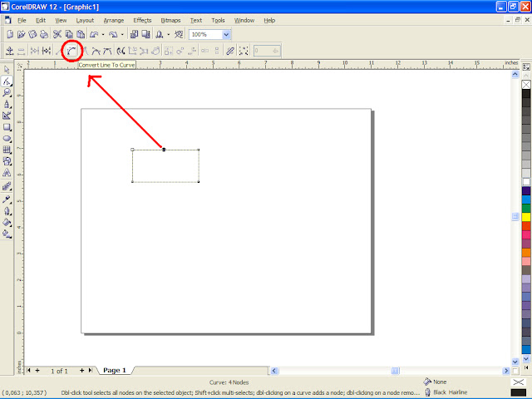Click the Make Node Symmetrical icon
This screenshot has width=532, height=399.
pos(107,51)
